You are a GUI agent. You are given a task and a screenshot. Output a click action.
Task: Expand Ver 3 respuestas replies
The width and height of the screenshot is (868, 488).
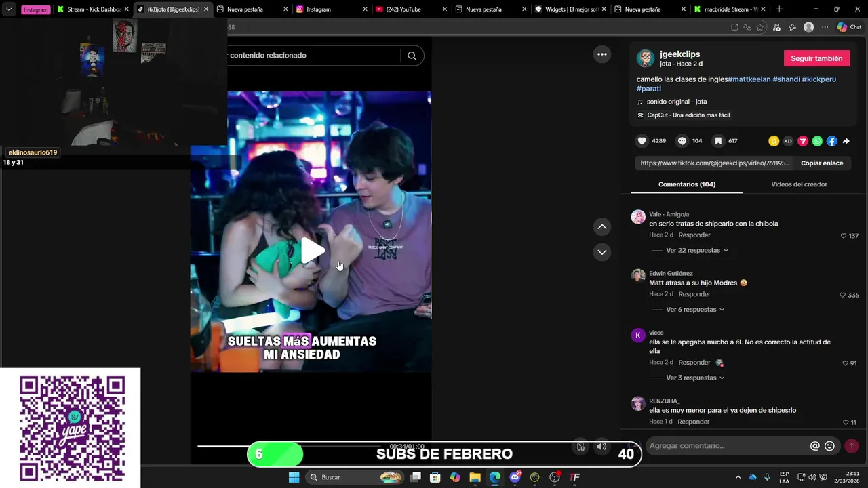pyautogui.click(x=695, y=378)
